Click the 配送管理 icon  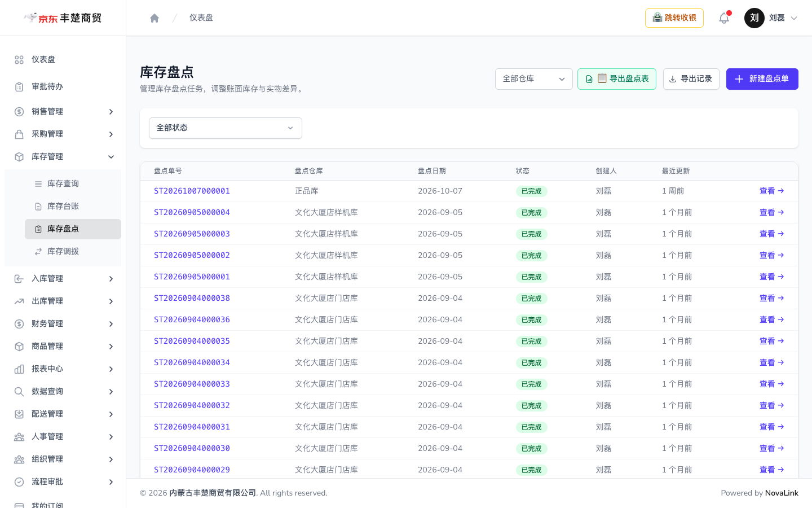(x=19, y=414)
